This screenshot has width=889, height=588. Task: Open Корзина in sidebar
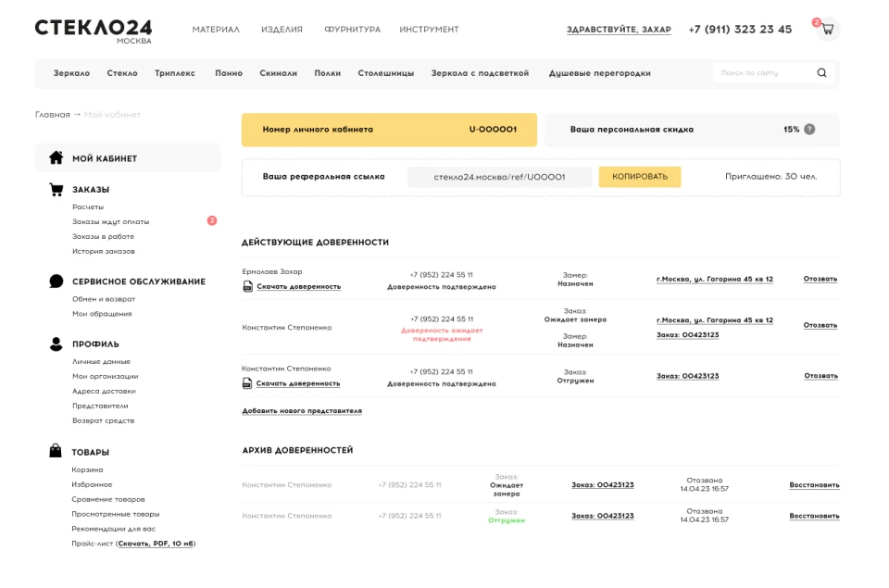pos(87,469)
